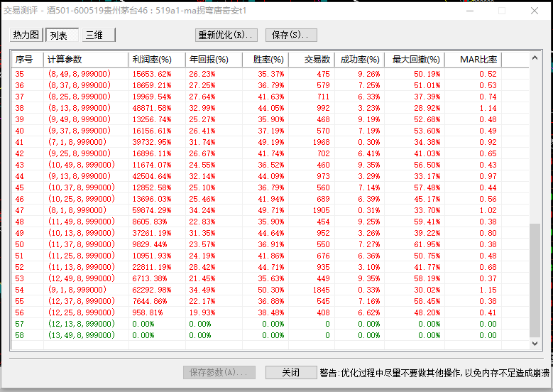
Task: Select parameters (8, 49, 8, 999000) in row 35
Action: [x=80, y=74]
